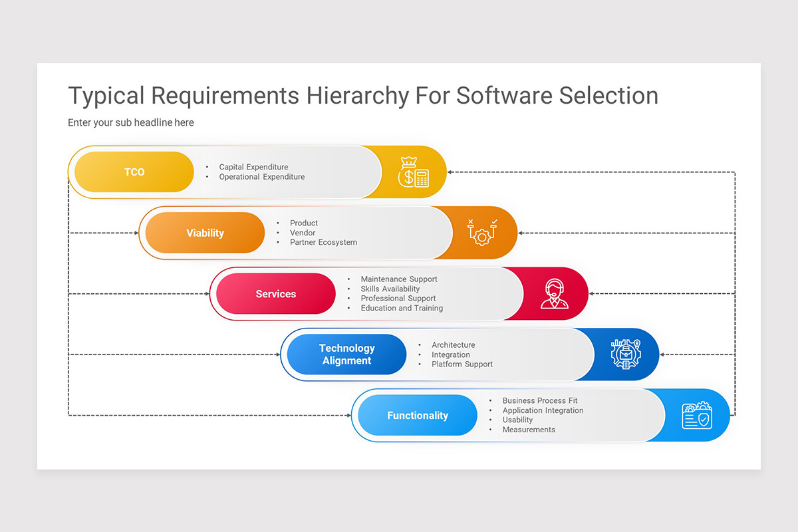This screenshot has width=798, height=532.
Task: Select the Viability orange pill
Action: coord(204,232)
